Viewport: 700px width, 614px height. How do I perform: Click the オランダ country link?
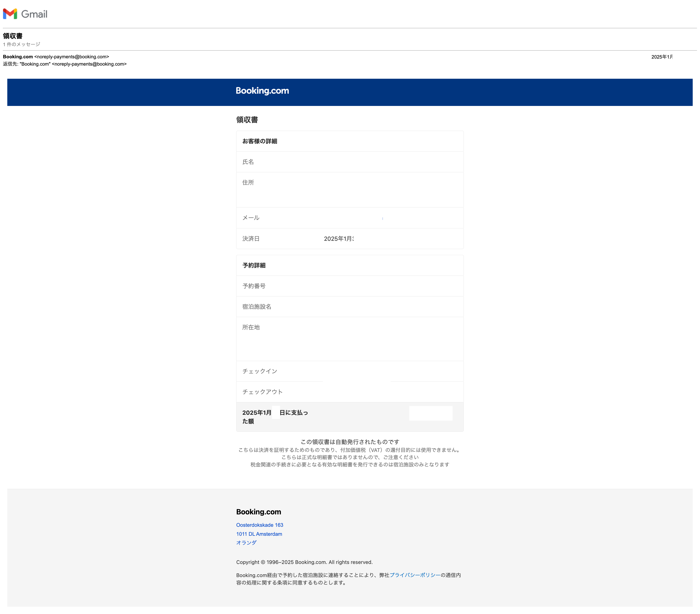coord(246,542)
